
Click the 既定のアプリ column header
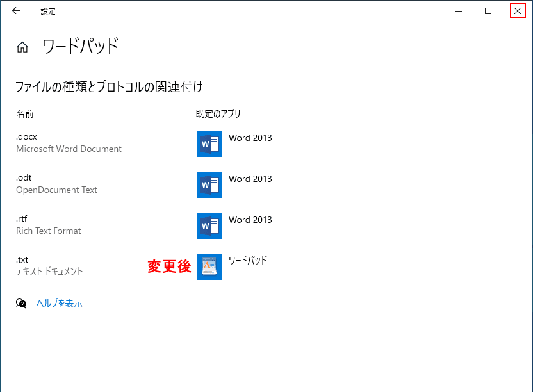(x=218, y=114)
